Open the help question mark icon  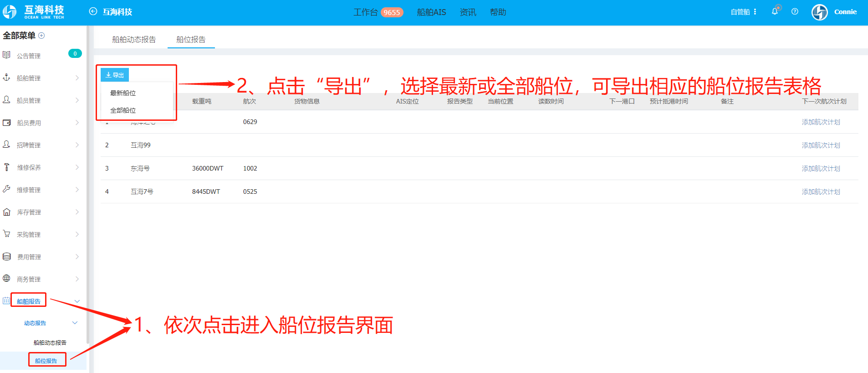[795, 12]
